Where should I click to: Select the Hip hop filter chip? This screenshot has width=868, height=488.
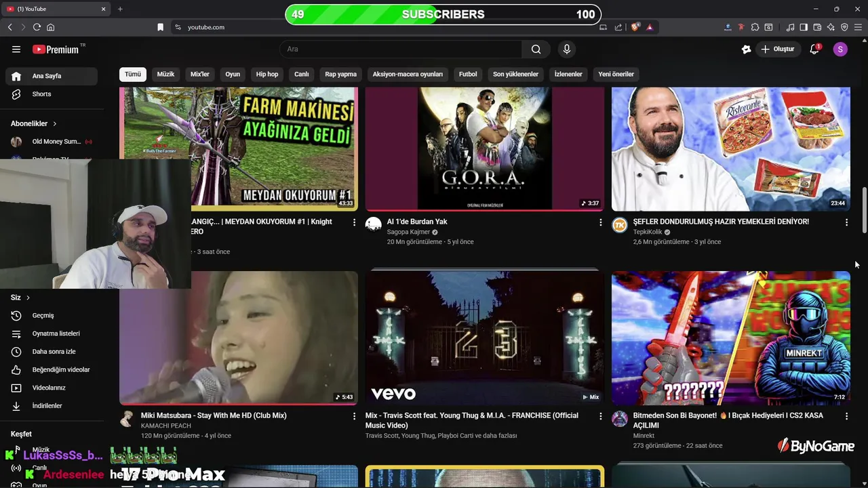(x=267, y=74)
